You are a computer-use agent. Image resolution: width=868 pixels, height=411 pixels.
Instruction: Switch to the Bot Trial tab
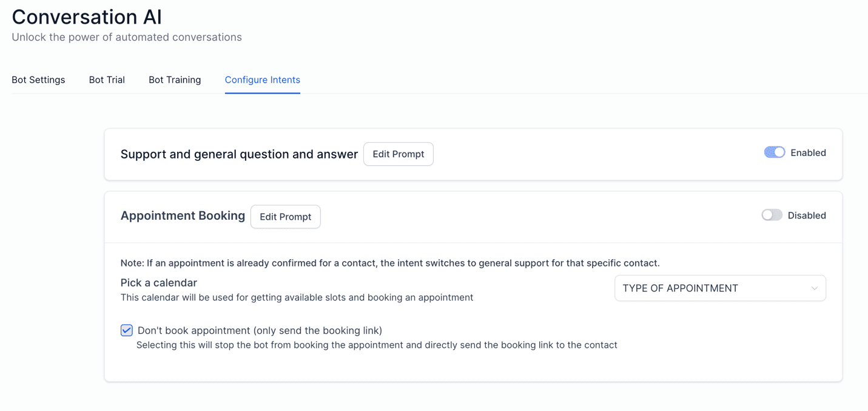click(x=107, y=80)
